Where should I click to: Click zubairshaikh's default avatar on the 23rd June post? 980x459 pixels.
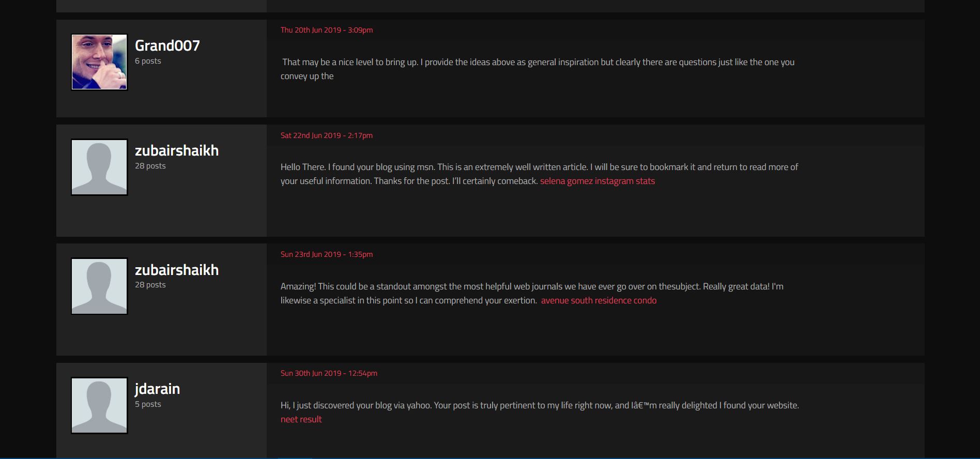pyautogui.click(x=99, y=286)
